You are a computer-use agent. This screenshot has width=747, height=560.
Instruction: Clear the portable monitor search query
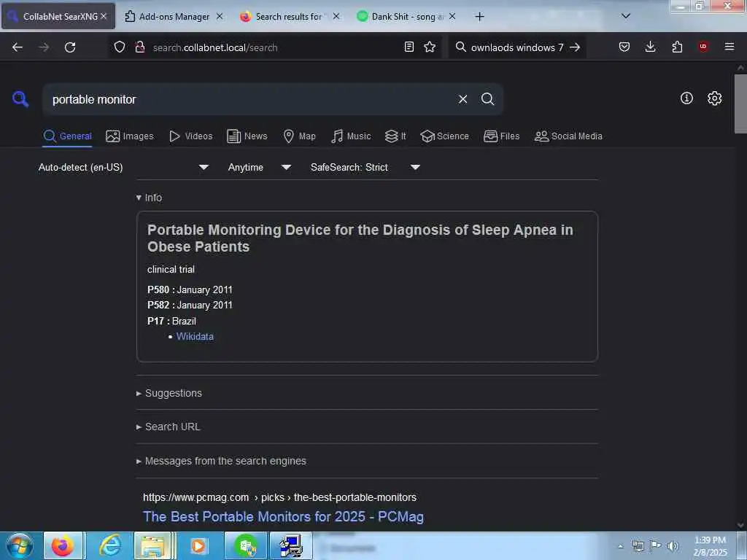pos(462,99)
